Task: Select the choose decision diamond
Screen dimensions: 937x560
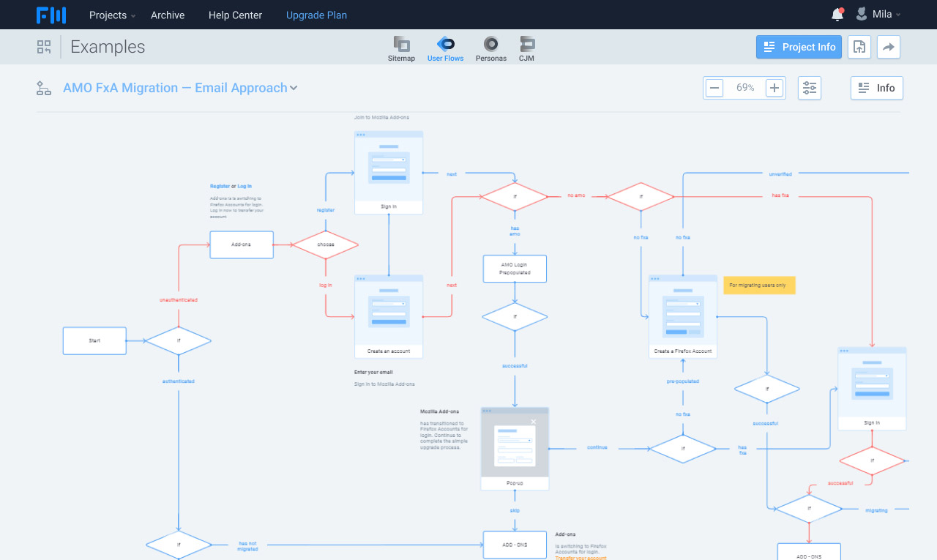Action: [x=326, y=244]
